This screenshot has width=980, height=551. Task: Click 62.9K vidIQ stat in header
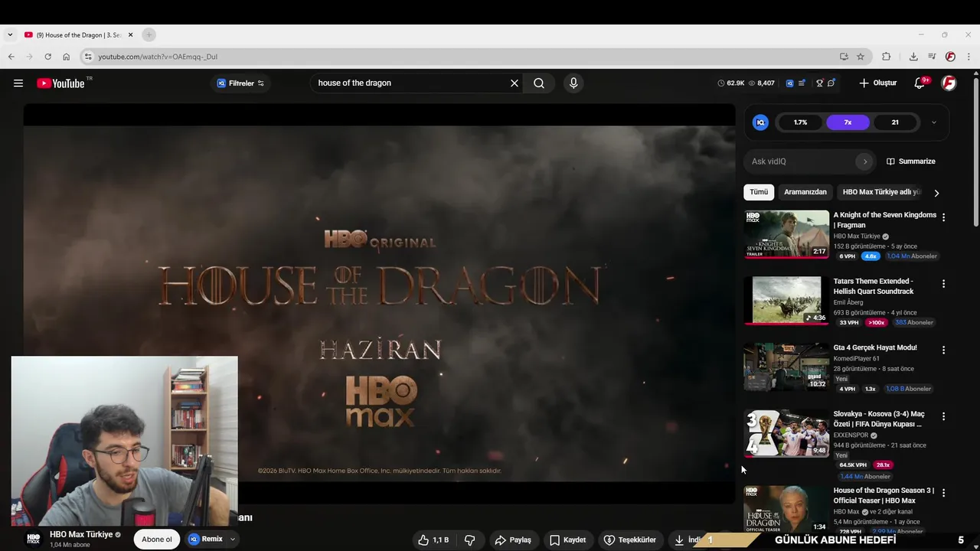click(731, 83)
